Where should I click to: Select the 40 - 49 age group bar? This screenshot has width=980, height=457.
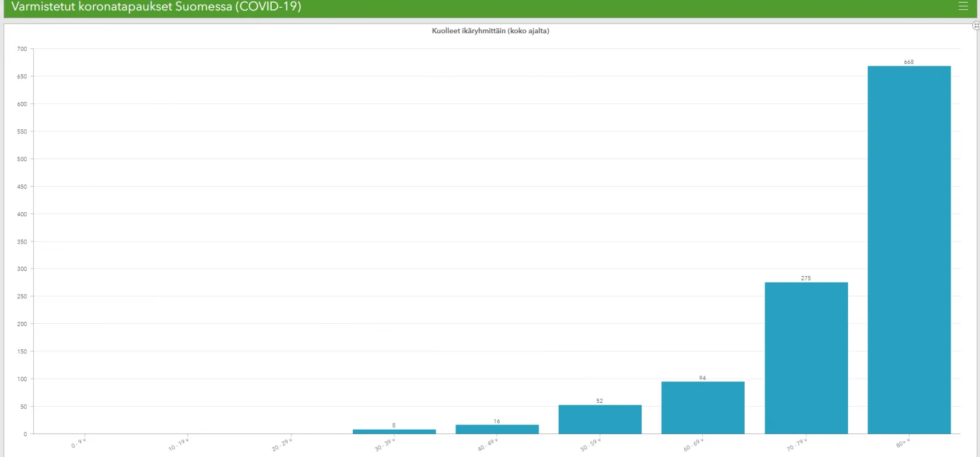click(x=497, y=429)
